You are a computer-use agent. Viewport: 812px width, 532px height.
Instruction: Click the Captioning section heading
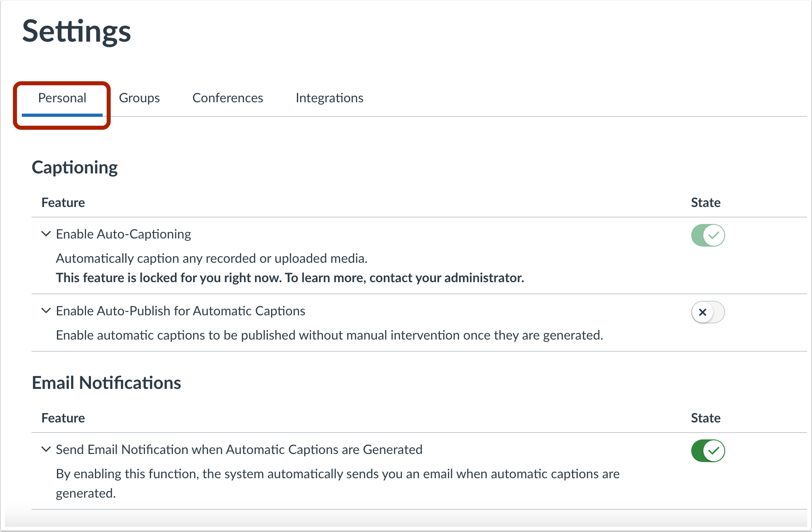point(75,167)
